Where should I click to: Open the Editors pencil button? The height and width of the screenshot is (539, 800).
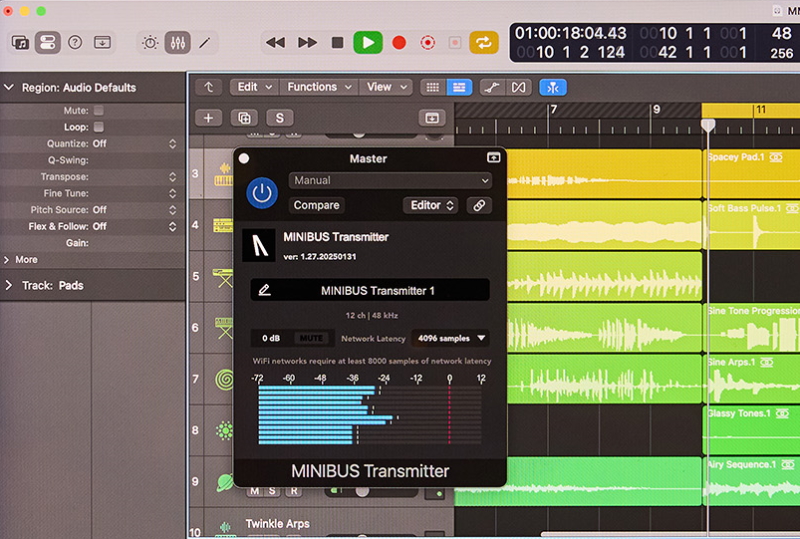205,42
